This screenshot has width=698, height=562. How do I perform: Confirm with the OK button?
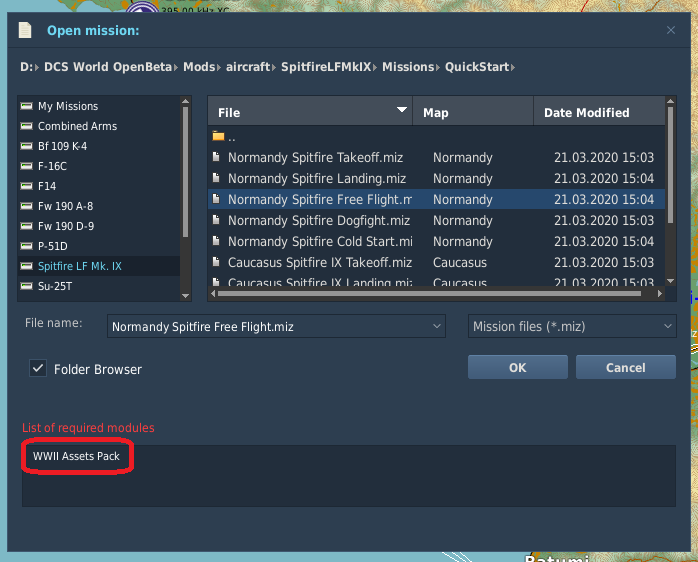point(518,367)
